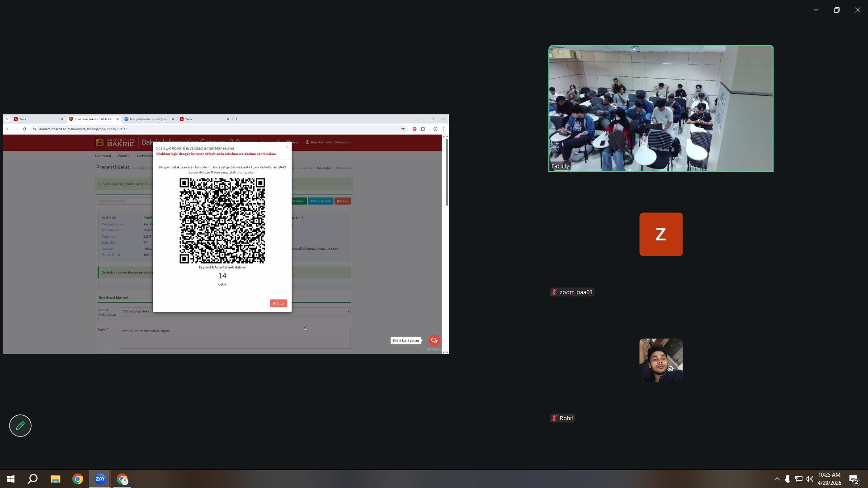Click the shared page's vertical scrollbar
Screen dimensions: 868x488
pos(447,172)
